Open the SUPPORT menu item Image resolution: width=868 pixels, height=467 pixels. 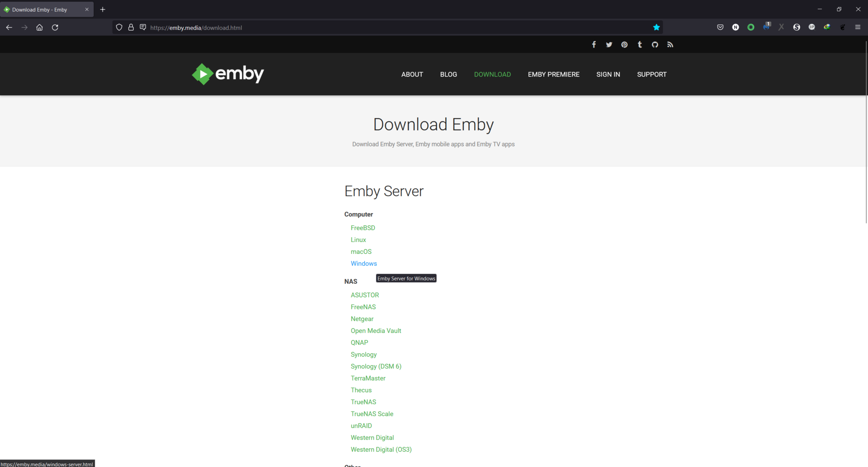(x=651, y=75)
